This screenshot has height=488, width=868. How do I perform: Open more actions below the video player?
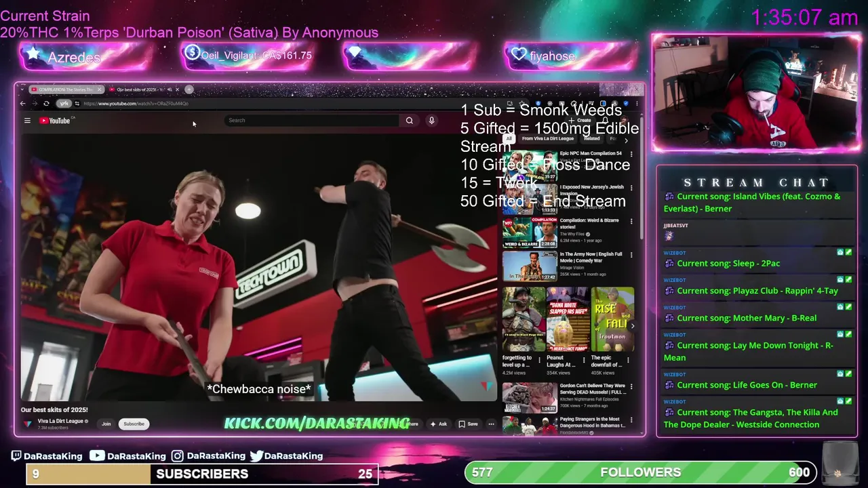click(x=491, y=424)
